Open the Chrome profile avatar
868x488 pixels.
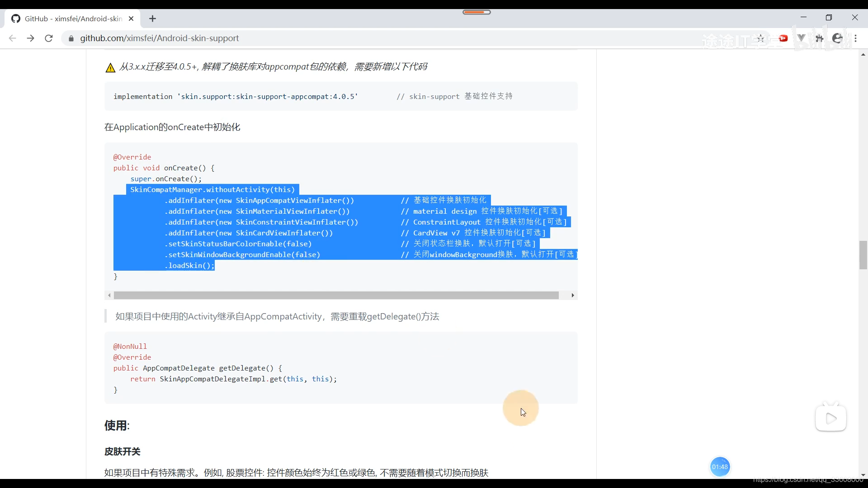837,38
